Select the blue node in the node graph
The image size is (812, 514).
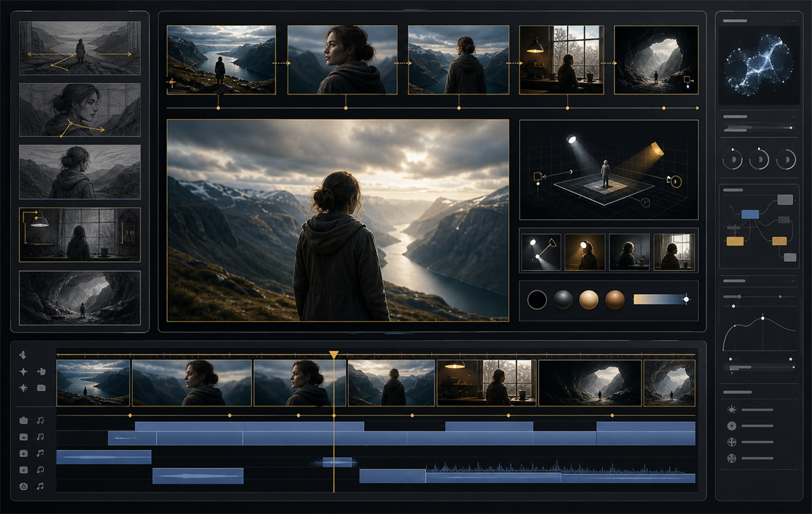click(750, 214)
